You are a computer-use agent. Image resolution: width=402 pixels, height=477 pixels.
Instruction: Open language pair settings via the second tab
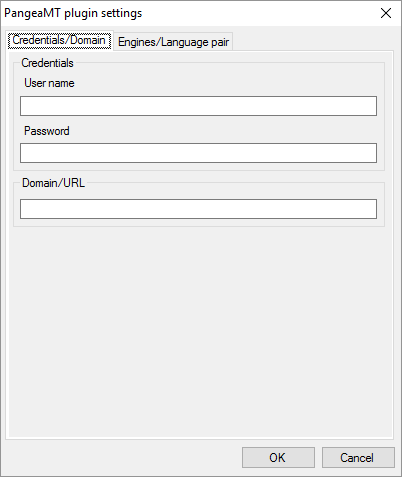coord(173,42)
